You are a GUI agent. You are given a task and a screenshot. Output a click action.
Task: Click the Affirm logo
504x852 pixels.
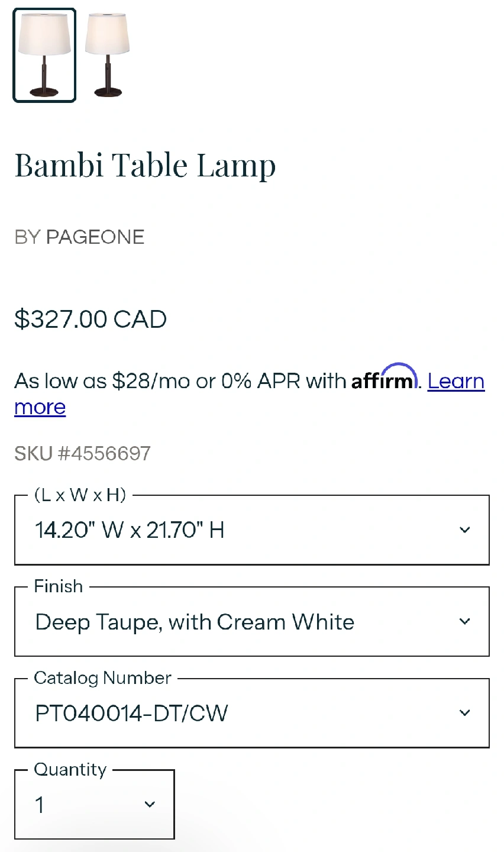(385, 378)
